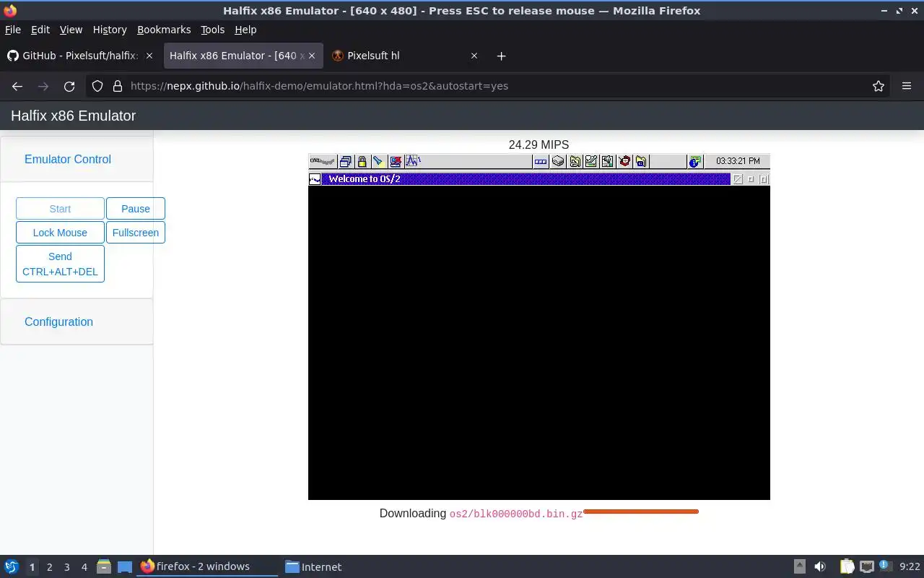Open the History menu
The width and height of the screenshot is (924, 578).
(x=110, y=30)
